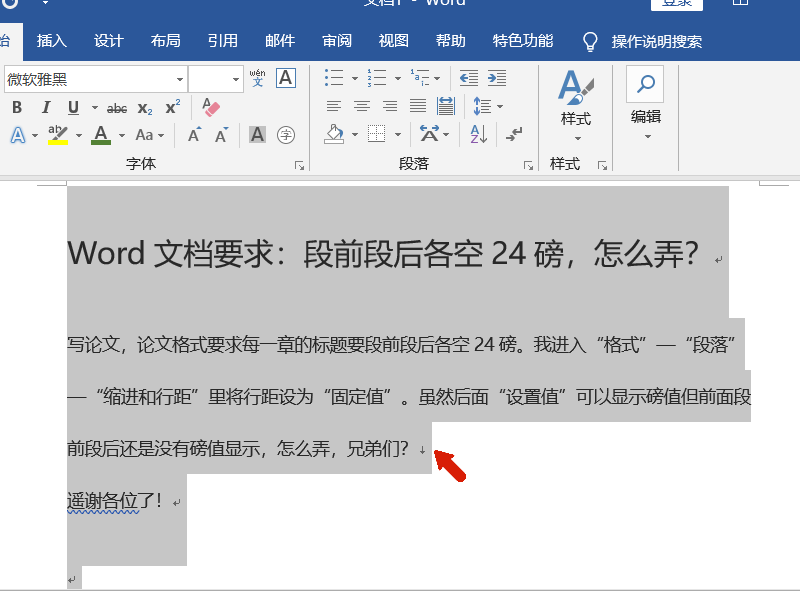This screenshot has width=800, height=600.
Task: Toggle italic formatting
Action: tap(46, 108)
